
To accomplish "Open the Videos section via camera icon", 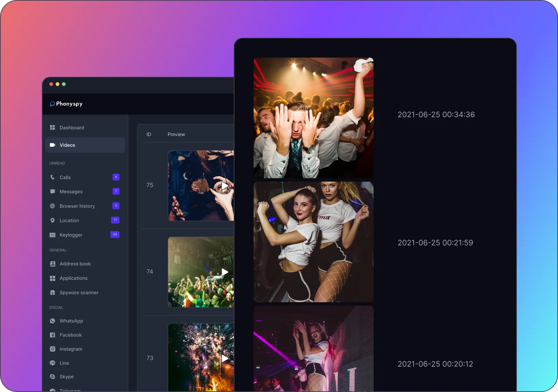I will 52,145.
